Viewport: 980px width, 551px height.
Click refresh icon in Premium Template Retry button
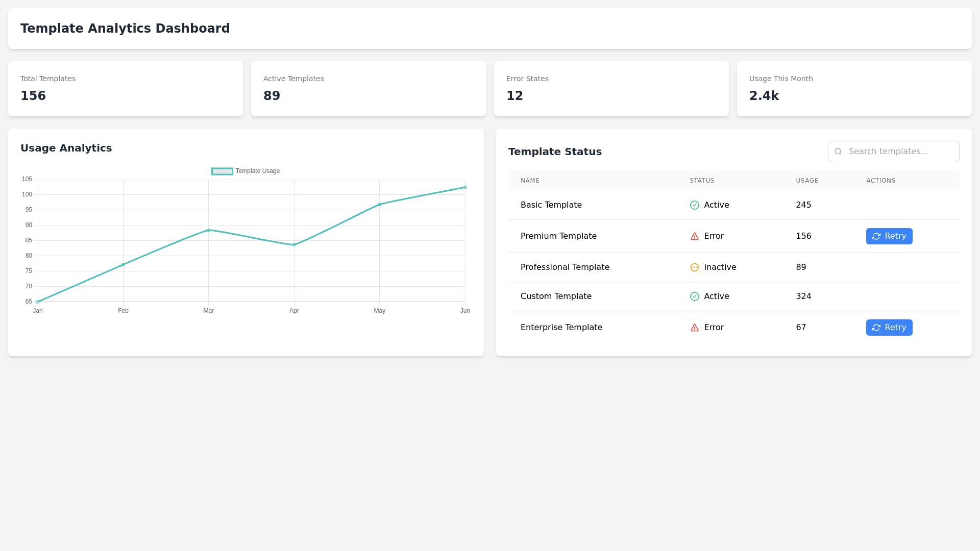pos(876,236)
